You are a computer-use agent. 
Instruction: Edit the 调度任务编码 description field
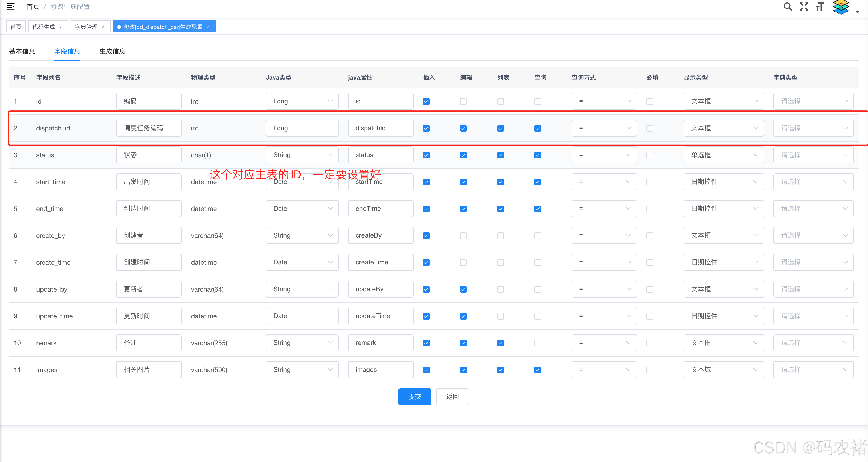click(149, 128)
